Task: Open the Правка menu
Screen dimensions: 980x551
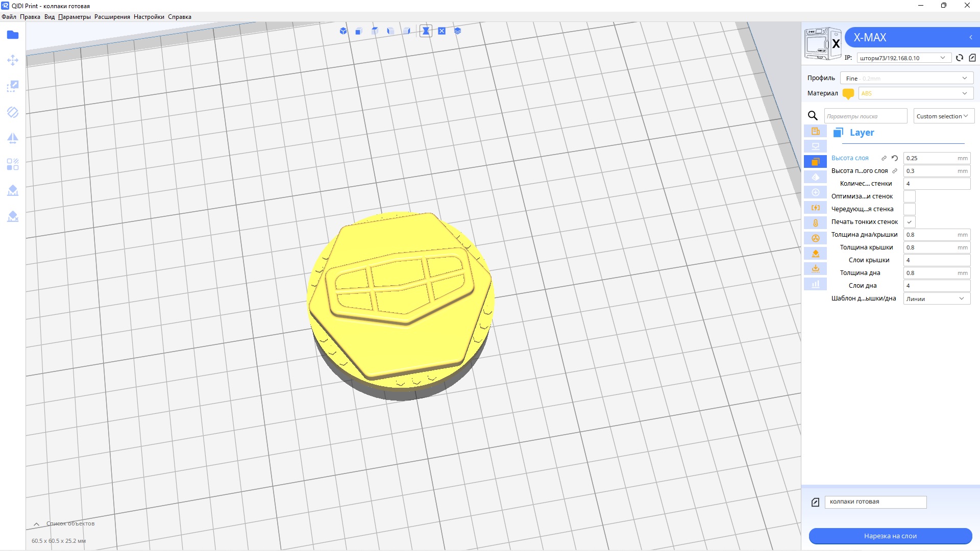Action: [30, 17]
